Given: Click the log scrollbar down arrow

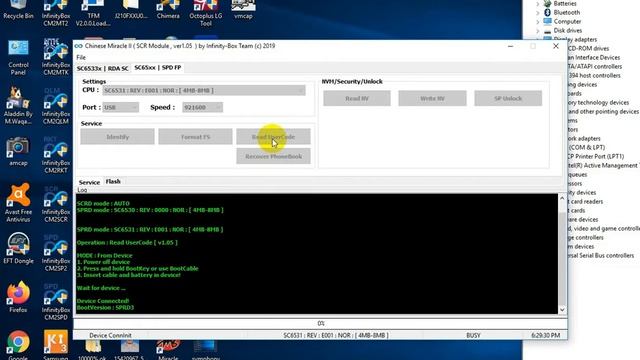Looking at the screenshot, I should click(x=562, y=310).
